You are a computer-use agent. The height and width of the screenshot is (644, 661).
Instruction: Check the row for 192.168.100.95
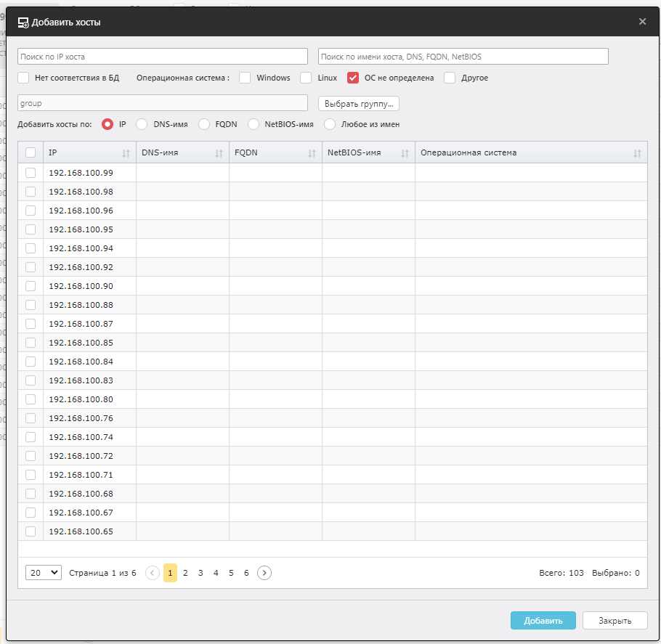(x=31, y=229)
